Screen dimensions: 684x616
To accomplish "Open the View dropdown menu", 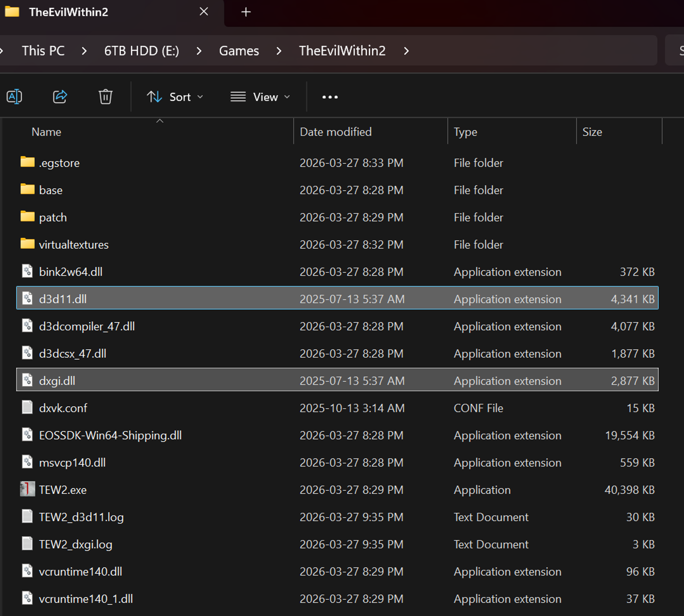I will pyautogui.click(x=260, y=97).
